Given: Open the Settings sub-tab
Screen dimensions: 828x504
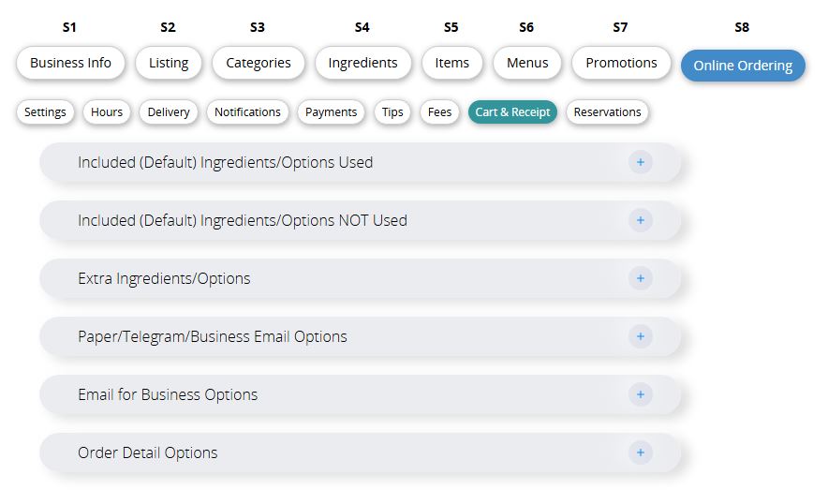Looking at the screenshot, I should [45, 112].
